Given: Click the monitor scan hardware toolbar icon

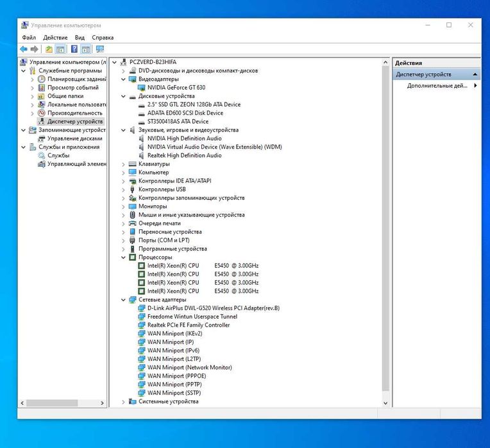Looking at the screenshot, I should coord(100,49).
